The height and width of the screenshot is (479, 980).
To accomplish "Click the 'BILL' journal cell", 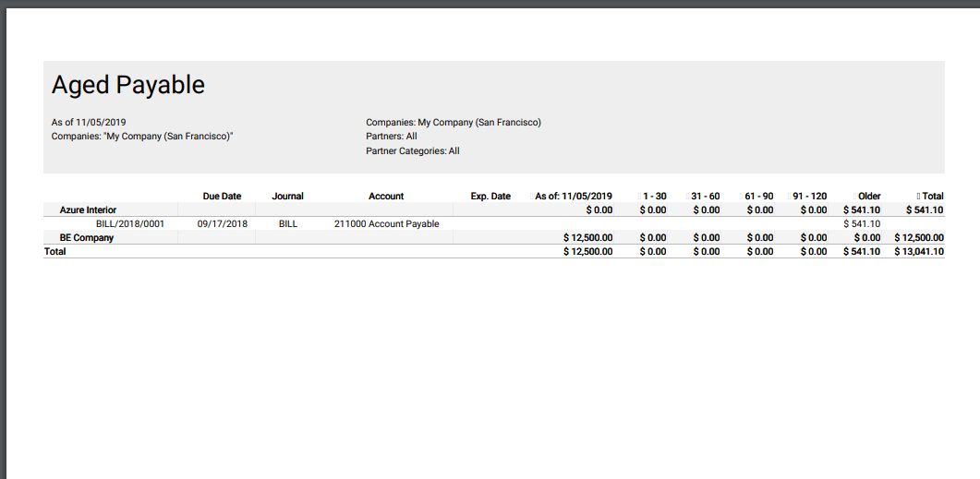I will pyautogui.click(x=288, y=223).
